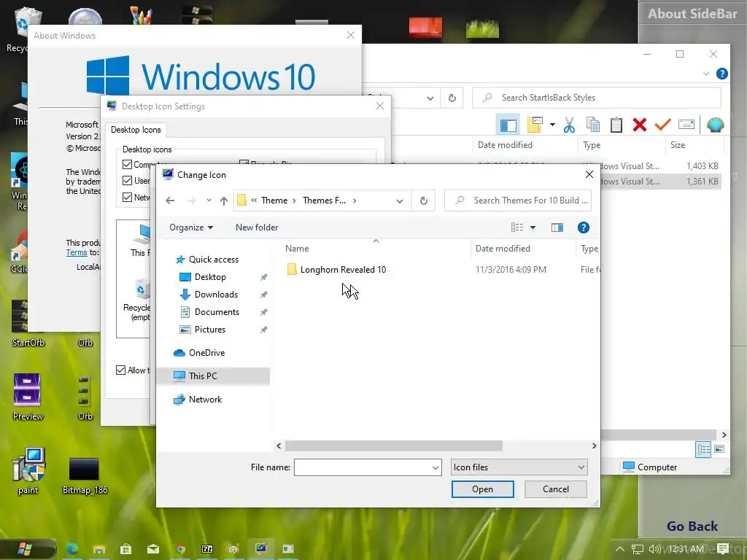This screenshot has height=560, width=747.
Task: Click the Paste clipboard icon in Explorer toolbar
Action: click(616, 125)
